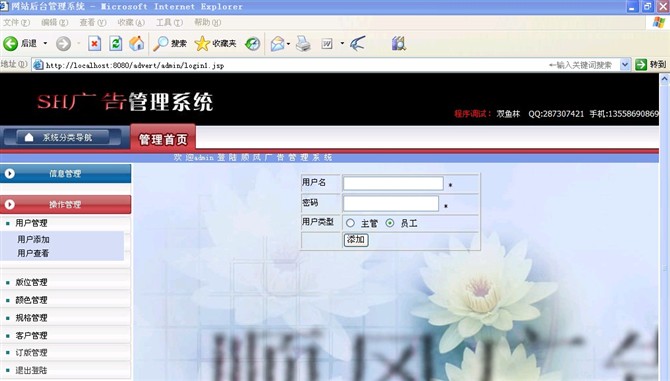Open 版位管理 in sidebar
The width and height of the screenshot is (670, 381).
[31, 282]
